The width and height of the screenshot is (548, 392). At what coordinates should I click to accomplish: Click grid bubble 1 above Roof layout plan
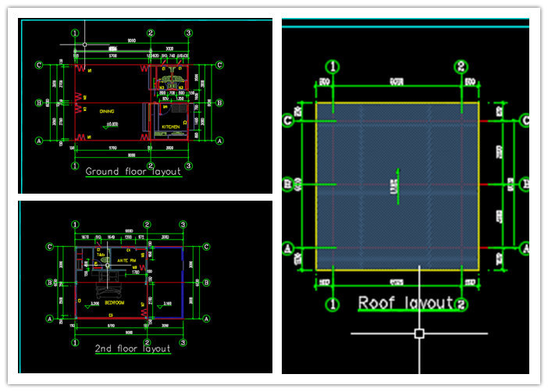[333, 66]
